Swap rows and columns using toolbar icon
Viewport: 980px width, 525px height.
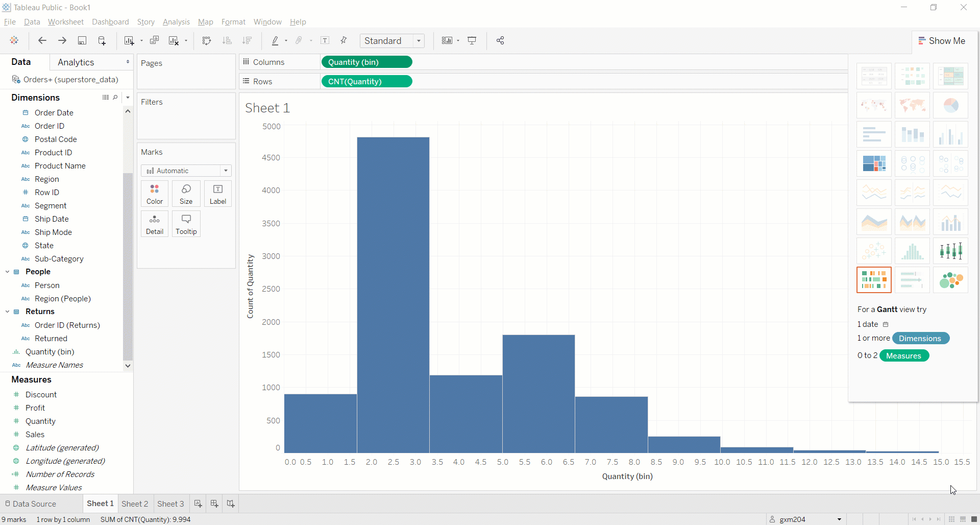tap(207, 41)
